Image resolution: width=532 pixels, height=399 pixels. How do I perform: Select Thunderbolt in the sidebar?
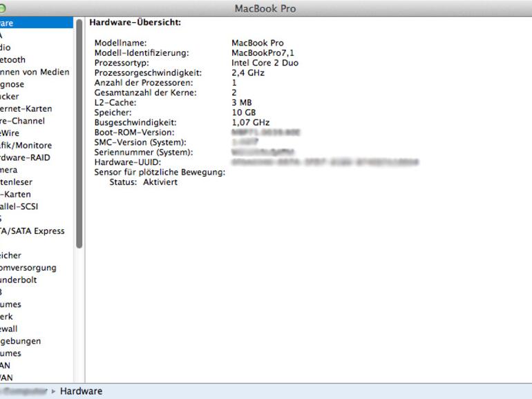coord(19,280)
